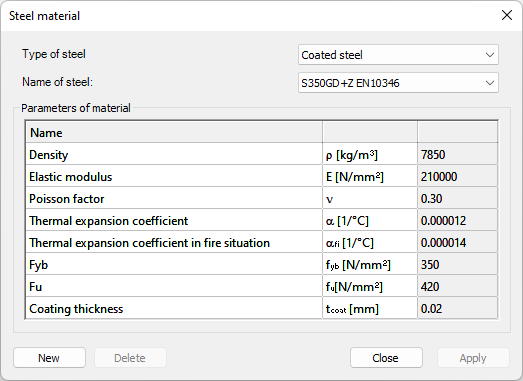The image size is (523, 381).
Task: Click the E [N/mm²] unit cell
Action: [x=370, y=176]
